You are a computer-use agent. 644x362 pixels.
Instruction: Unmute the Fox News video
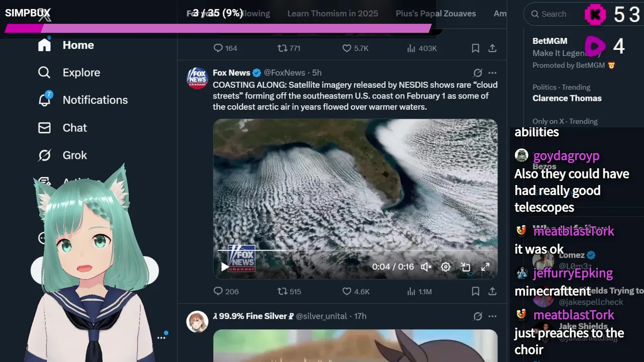coord(426,267)
